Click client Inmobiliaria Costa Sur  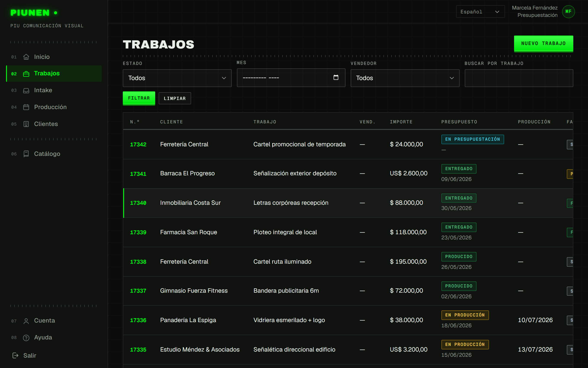click(190, 203)
